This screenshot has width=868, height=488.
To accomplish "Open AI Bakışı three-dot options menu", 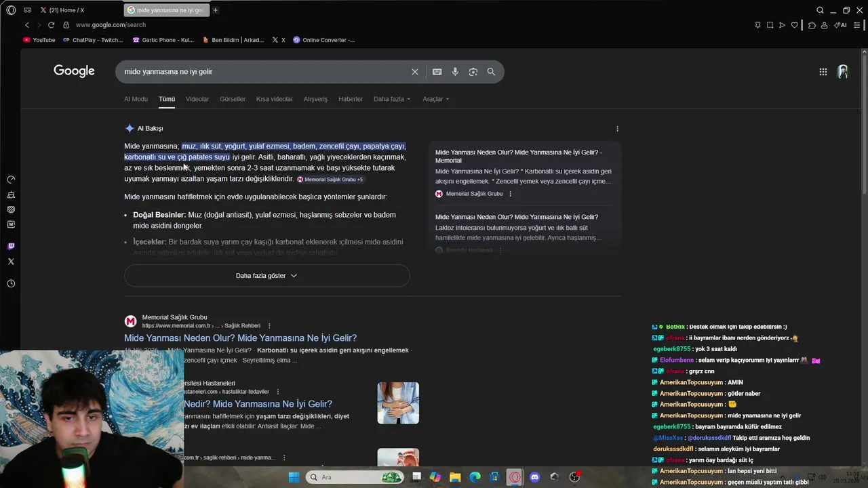I will click(x=617, y=129).
